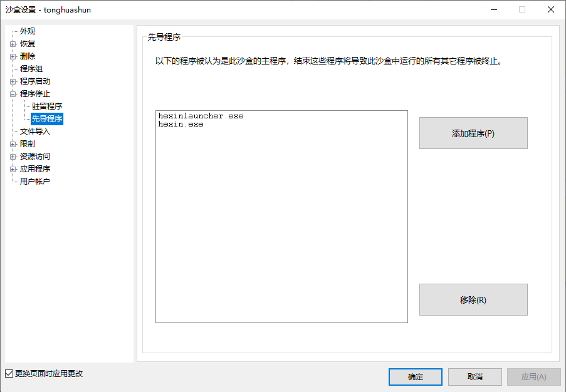Select the 先导程序 tree item
The height and width of the screenshot is (392, 566).
pos(47,118)
